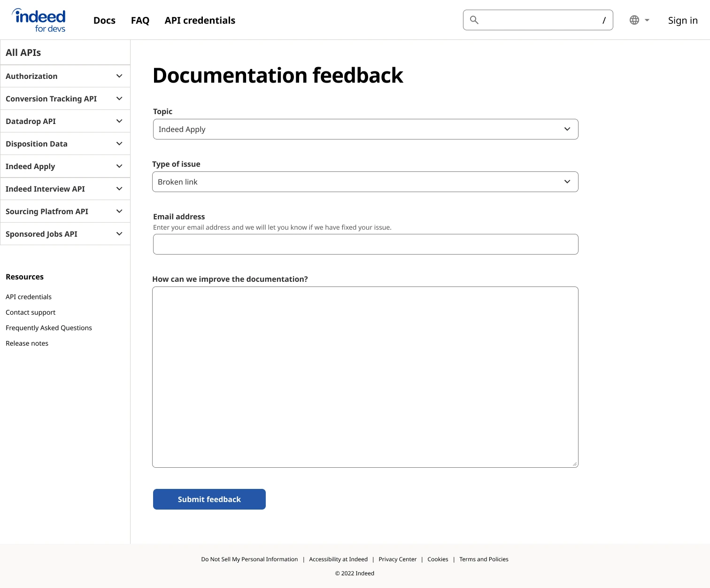Click the Indeed for devs logo
Screen dimensions: 710x588
(x=39, y=20)
